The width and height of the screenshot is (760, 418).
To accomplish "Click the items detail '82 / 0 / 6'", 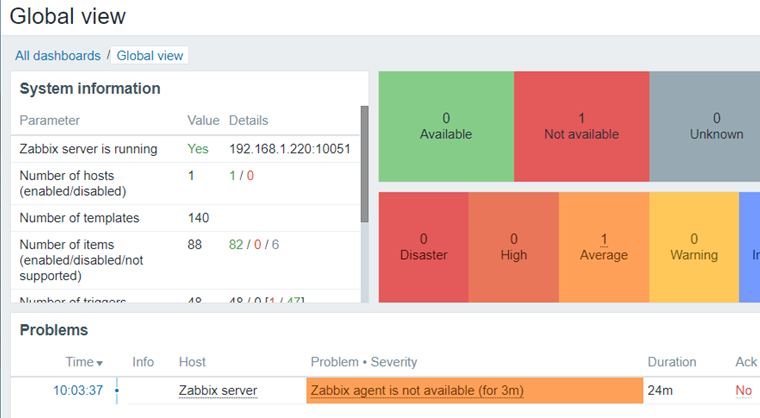I will point(253,244).
